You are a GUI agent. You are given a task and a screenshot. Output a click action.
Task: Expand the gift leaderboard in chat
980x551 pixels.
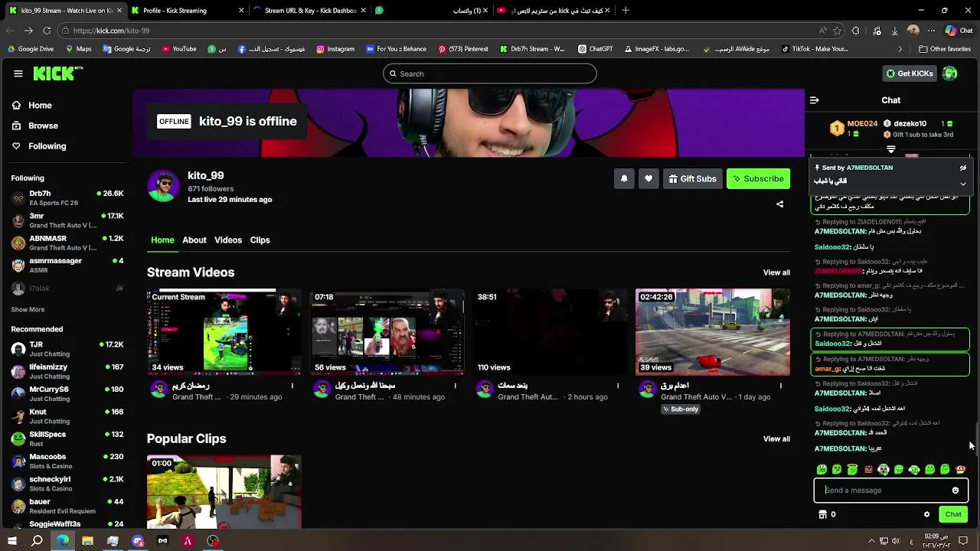(x=891, y=149)
